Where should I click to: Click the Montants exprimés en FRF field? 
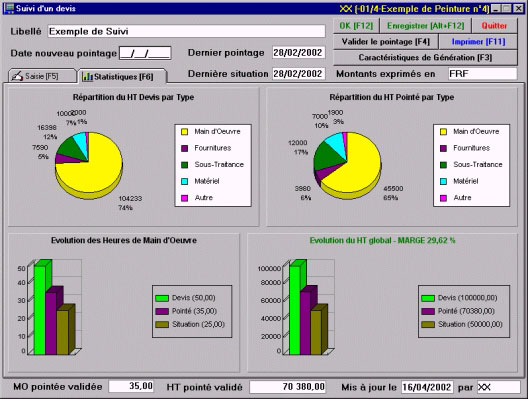[x=482, y=73]
